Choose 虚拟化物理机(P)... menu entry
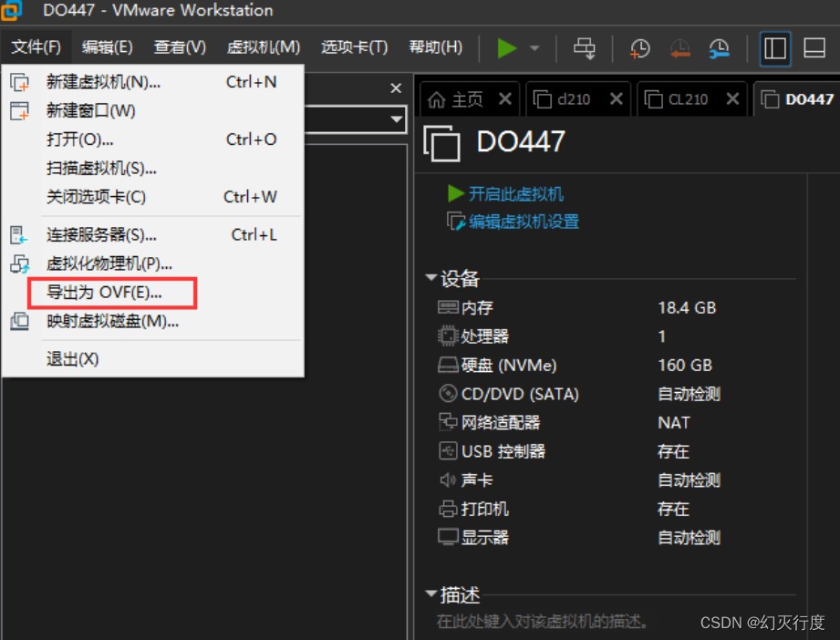840x640 pixels. pos(152,263)
